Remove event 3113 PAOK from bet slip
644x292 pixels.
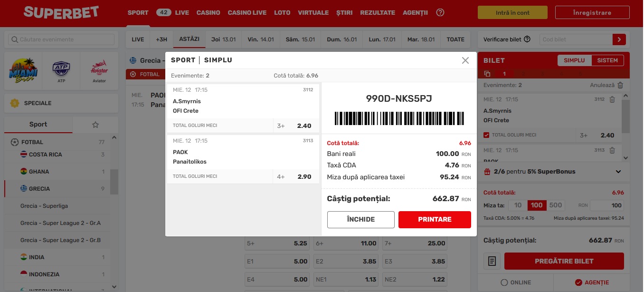click(612, 150)
